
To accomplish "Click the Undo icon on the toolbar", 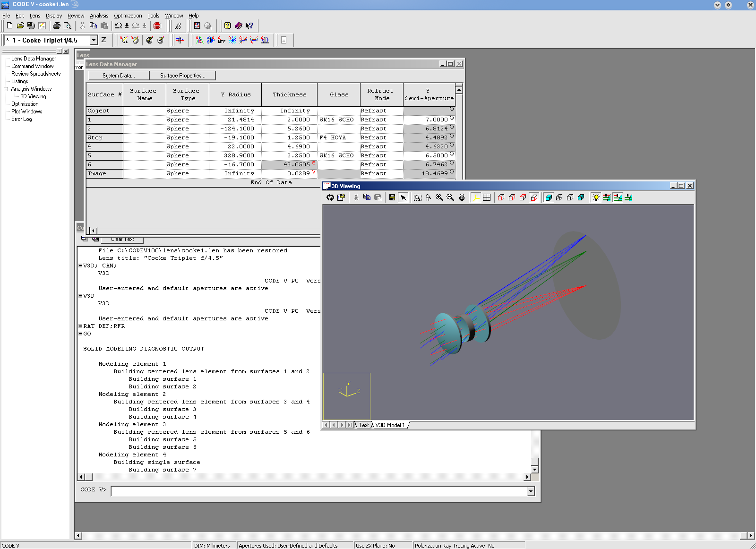I will tap(118, 26).
